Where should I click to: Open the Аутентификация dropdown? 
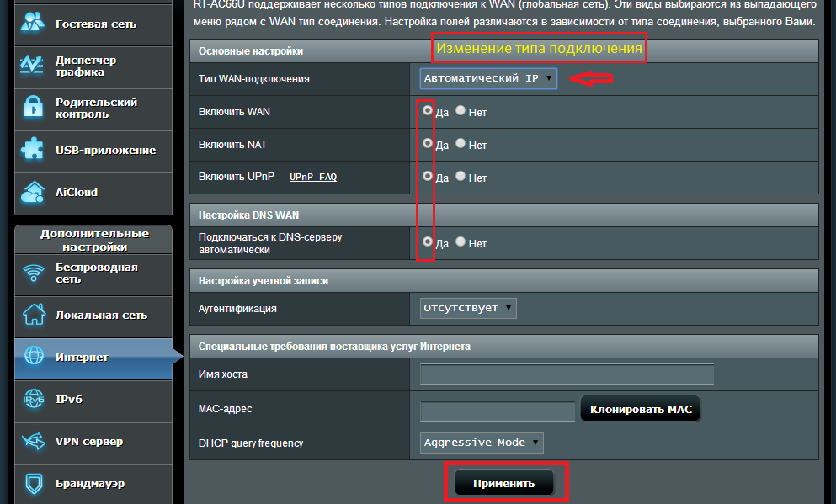click(468, 308)
